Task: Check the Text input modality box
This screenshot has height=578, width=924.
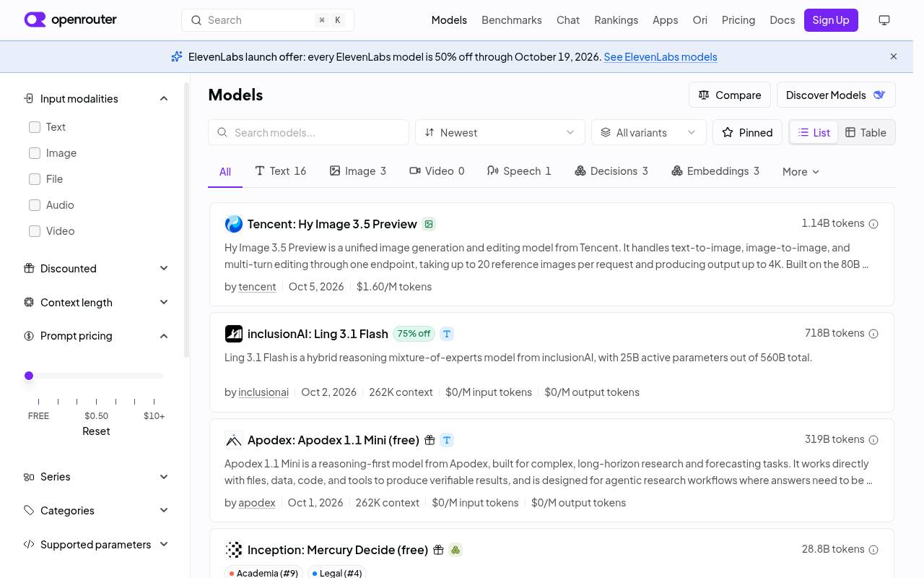Action: [x=35, y=127]
